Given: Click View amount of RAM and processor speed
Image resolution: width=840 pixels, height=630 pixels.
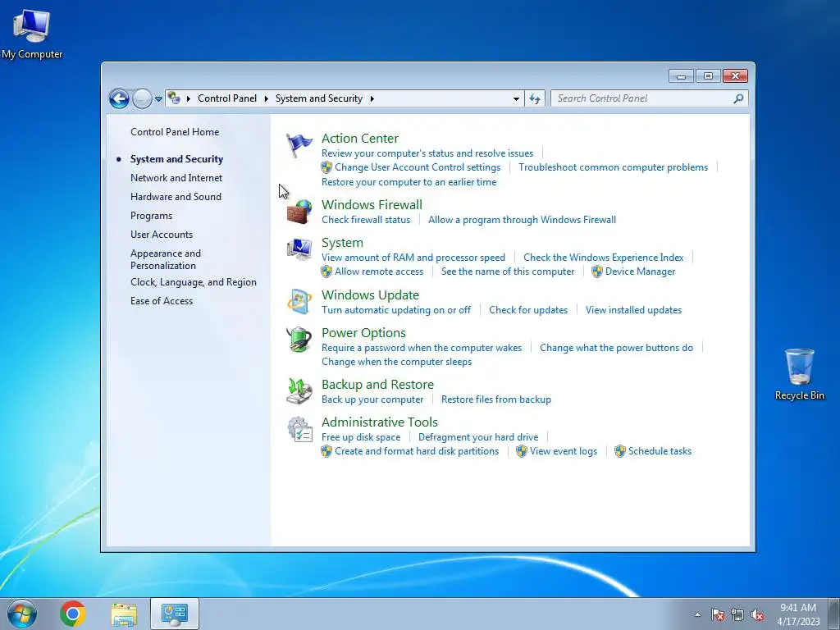Looking at the screenshot, I should pyautogui.click(x=413, y=257).
